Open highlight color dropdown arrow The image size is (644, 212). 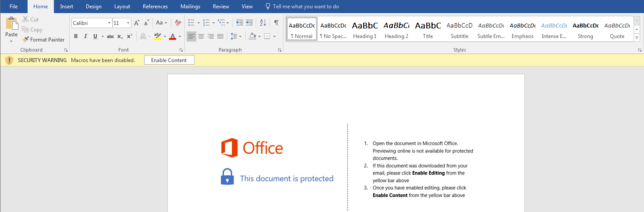point(165,36)
